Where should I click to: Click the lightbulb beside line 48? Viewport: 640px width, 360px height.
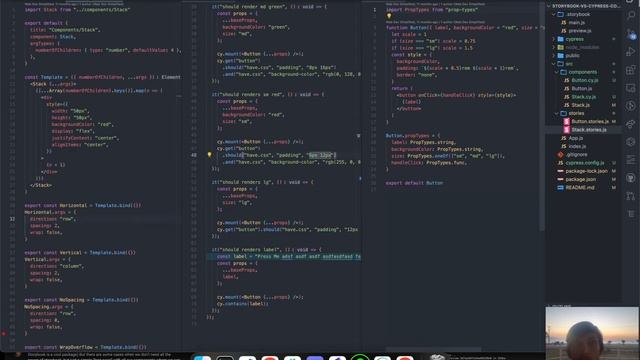click(209, 155)
